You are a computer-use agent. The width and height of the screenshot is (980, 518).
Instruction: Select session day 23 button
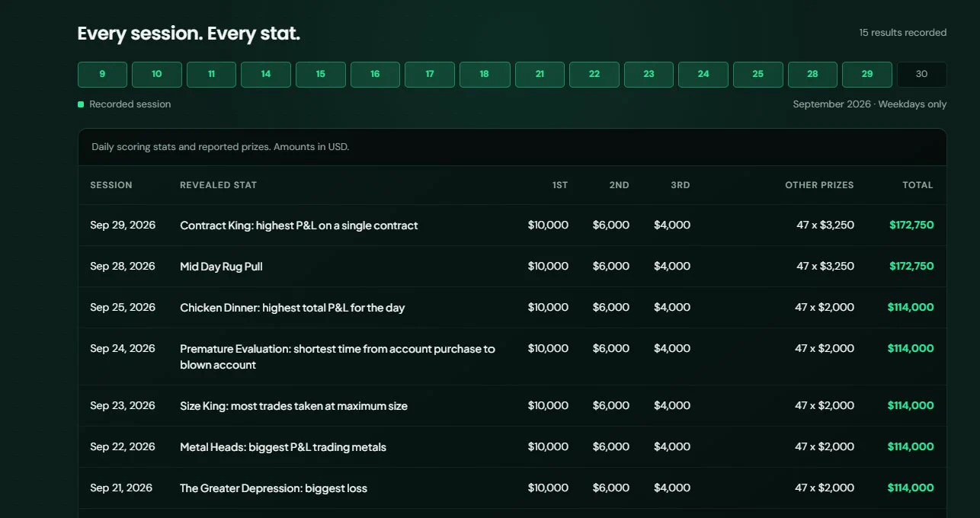pos(649,75)
